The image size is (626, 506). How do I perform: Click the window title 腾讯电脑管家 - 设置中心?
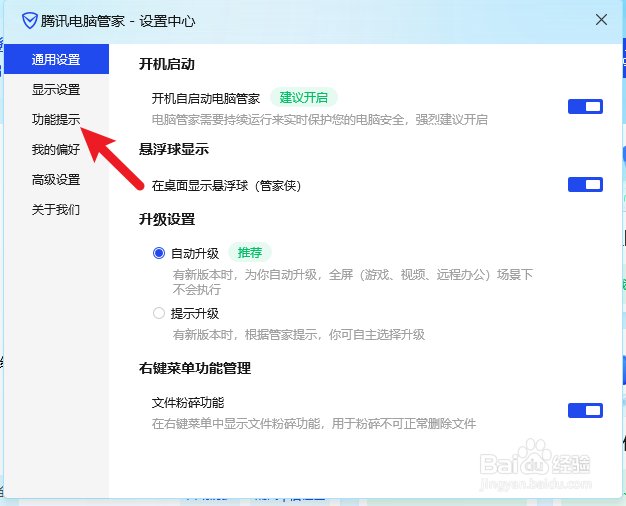coord(118,21)
